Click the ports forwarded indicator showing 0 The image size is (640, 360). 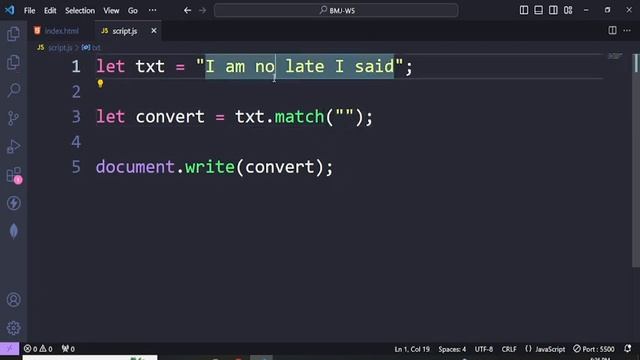point(68,349)
